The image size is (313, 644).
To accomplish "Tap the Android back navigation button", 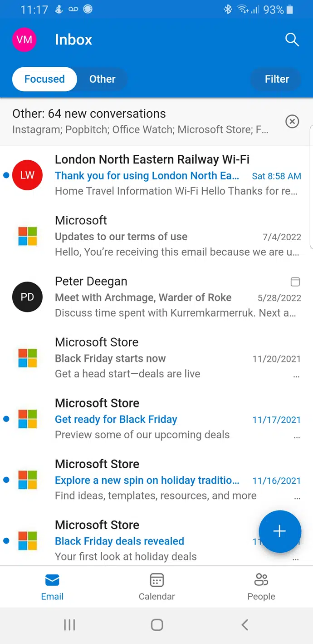I will coord(245,625).
